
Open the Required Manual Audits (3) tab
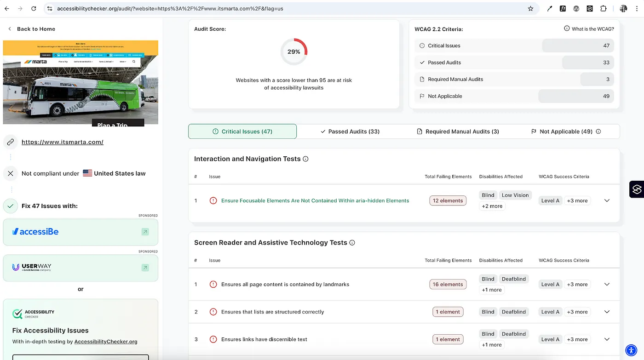coord(458,131)
